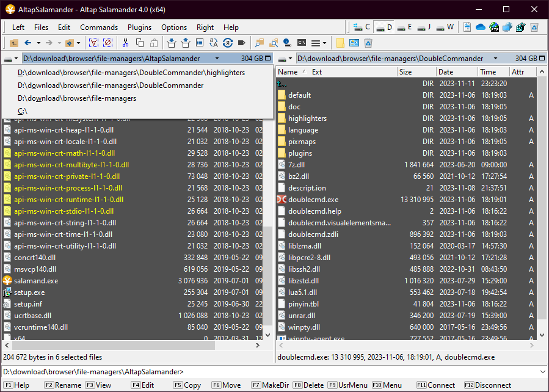Click the Back navigation arrow

coord(27,43)
